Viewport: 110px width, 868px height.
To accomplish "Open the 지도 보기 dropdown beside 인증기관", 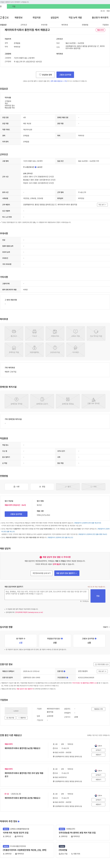I will (102, 671).
